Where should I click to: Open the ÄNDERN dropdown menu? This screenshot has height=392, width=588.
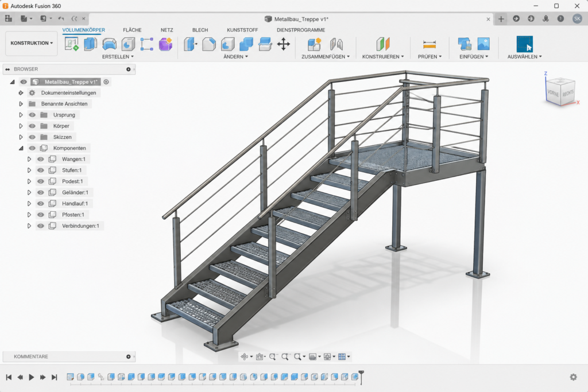[235, 57]
